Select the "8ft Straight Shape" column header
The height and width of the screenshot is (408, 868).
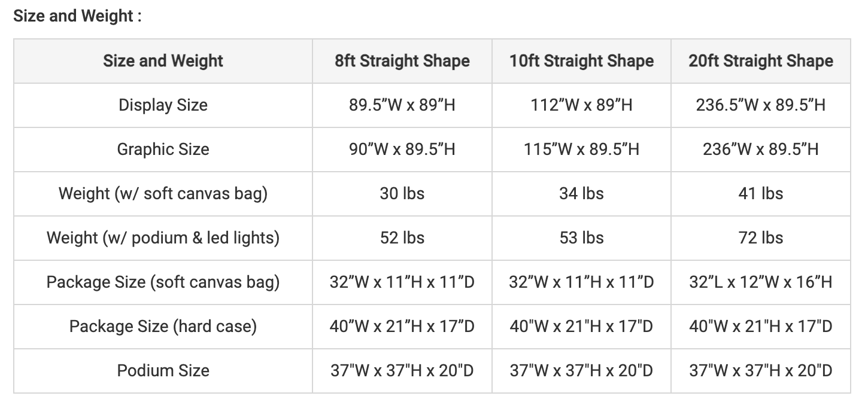[x=402, y=61]
